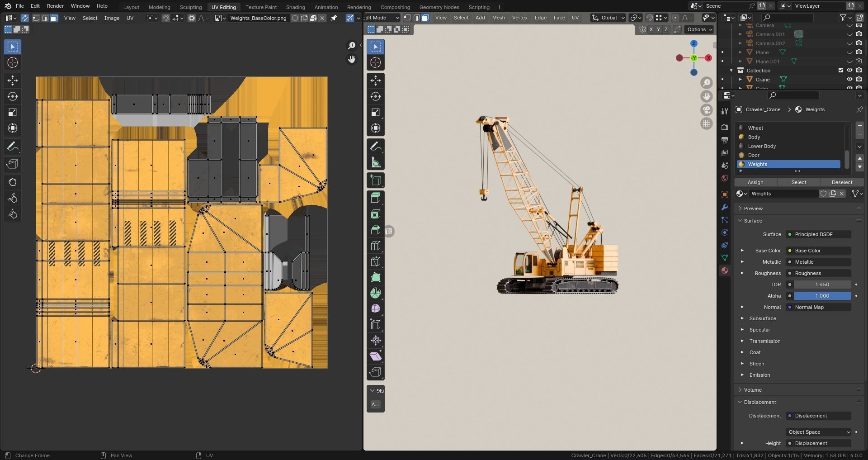Open the Mesh menu in viewport header
The image size is (868, 460).
point(498,18)
